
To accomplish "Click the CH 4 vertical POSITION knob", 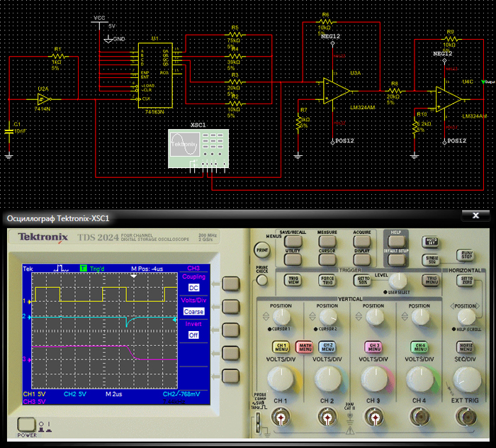I will 420,318.
